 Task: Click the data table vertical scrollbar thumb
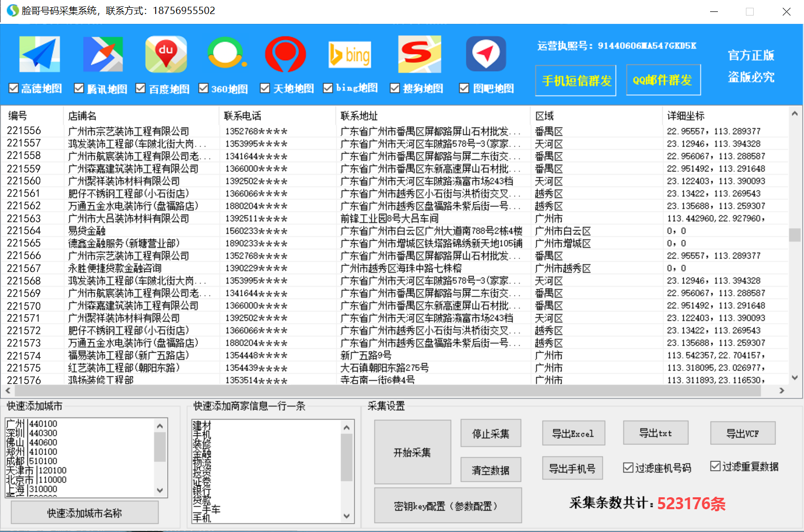794,235
